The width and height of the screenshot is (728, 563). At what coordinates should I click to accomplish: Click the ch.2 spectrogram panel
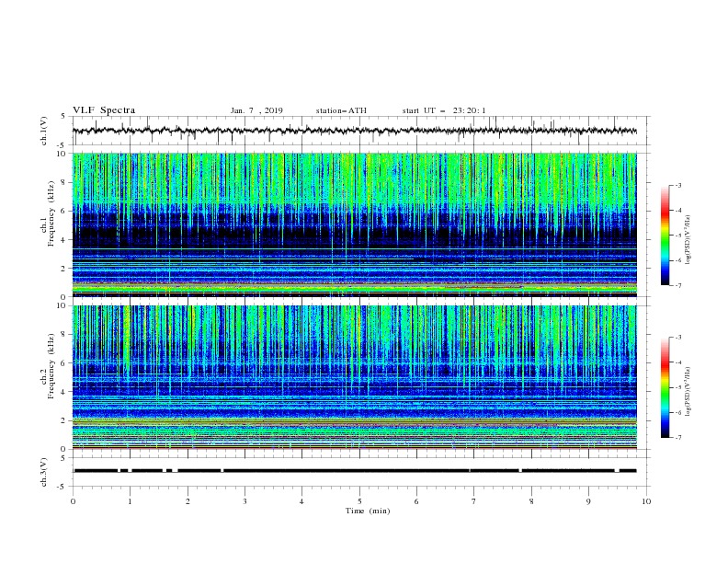(355, 377)
